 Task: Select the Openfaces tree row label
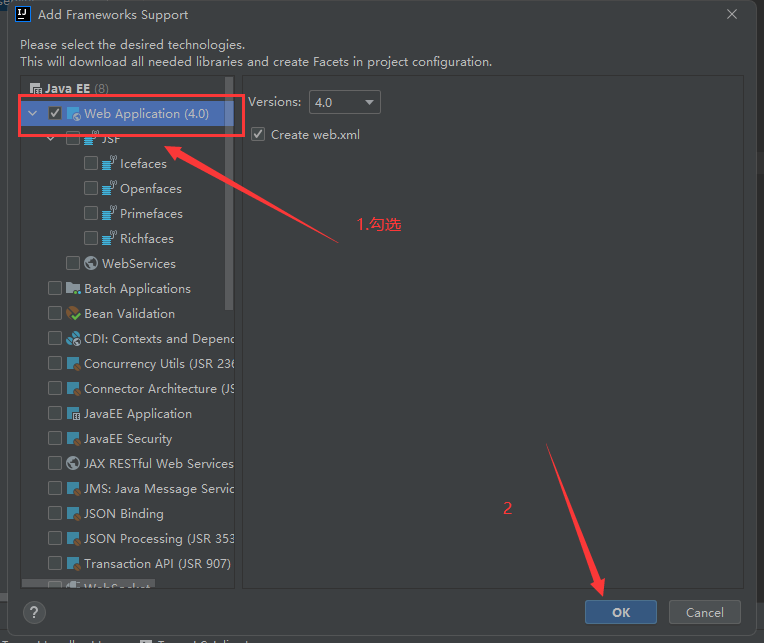pos(151,189)
